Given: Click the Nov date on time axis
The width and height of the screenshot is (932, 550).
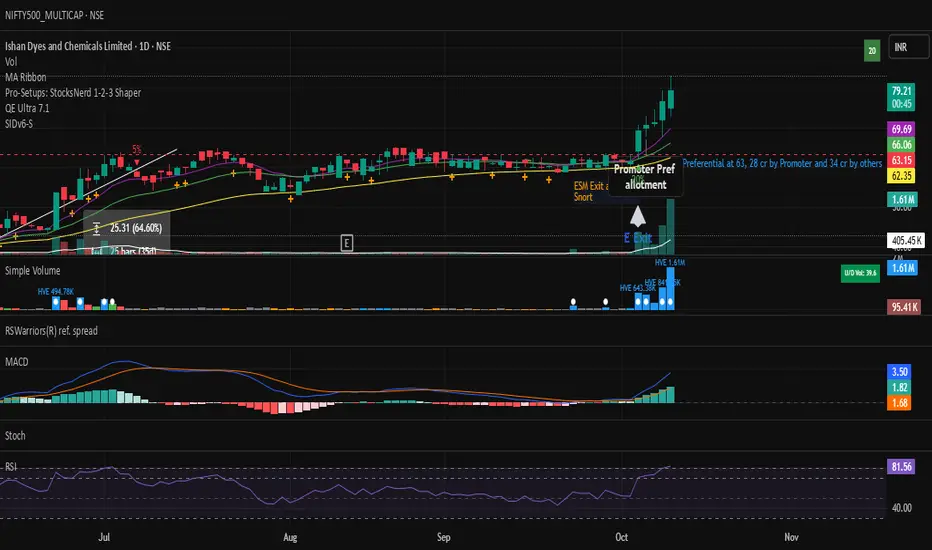Looking at the screenshot, I should tap(791, 537).
